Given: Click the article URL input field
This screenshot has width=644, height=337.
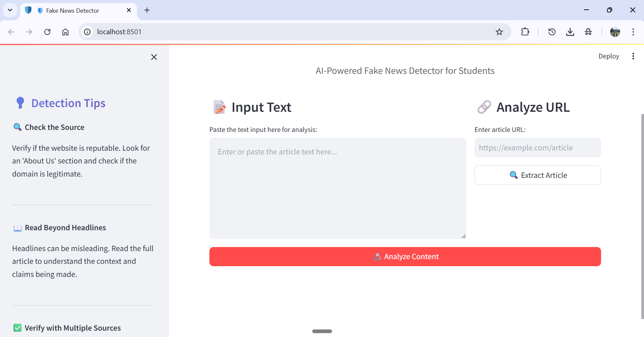Looking at the screenshot, I should point(537,148).
